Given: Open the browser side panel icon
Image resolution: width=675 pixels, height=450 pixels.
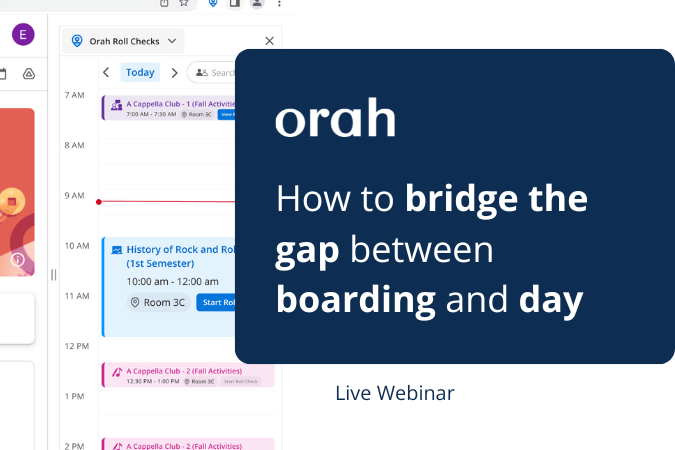Looking at the screenshot, I should coord(235,3).
